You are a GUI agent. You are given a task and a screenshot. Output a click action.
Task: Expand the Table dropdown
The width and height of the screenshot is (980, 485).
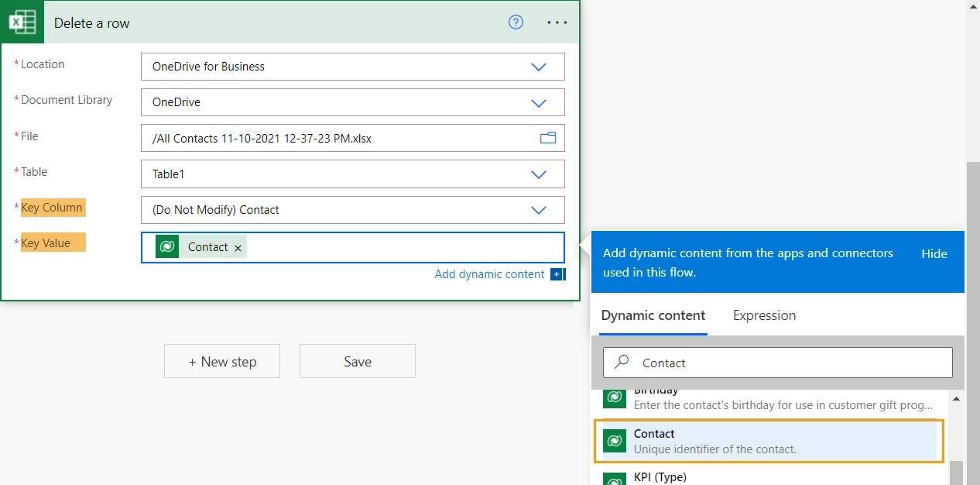tap(539, 174)
